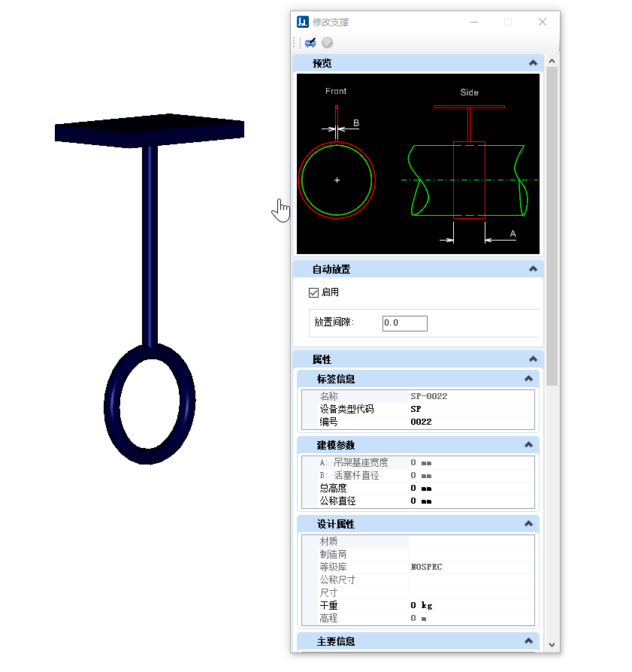Click the scrollbar up arrow
The height and width of the screenshot is (672, 632).
click(552, 62)
